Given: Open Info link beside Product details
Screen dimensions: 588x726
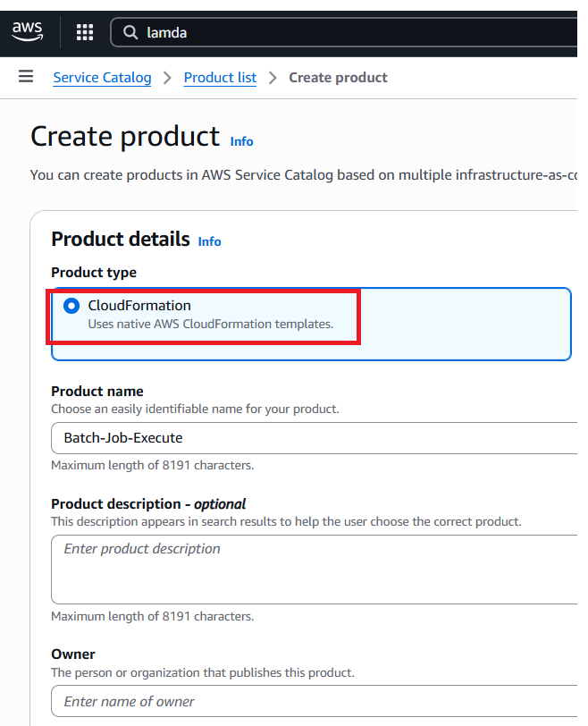Looking at the screenshot, I should [x=209, y=241].
